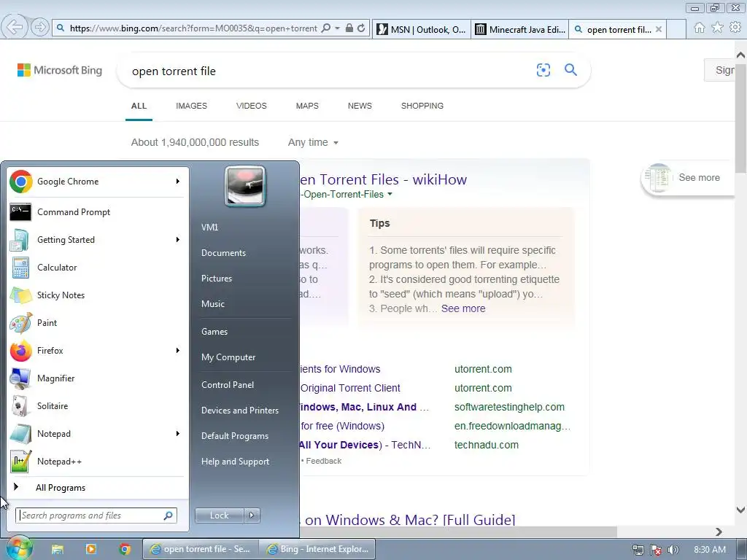Open Any time filter dropdown
This screenshot has width=747, height=560.
point(313,142)
